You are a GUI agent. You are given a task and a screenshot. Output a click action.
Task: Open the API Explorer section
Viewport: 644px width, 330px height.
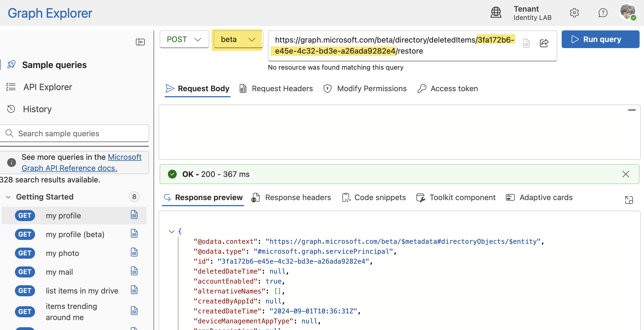tap(47, 87)
